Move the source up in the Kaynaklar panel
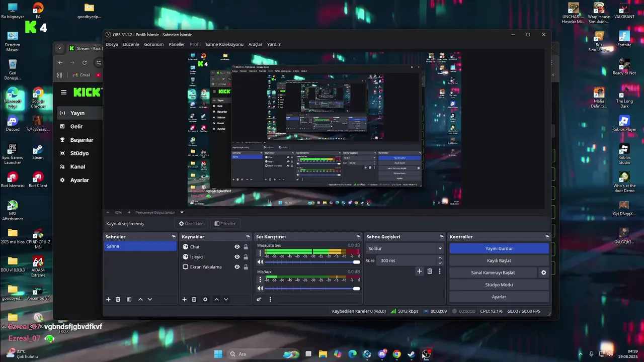This screenshot has width=644, height=362. 216,299
